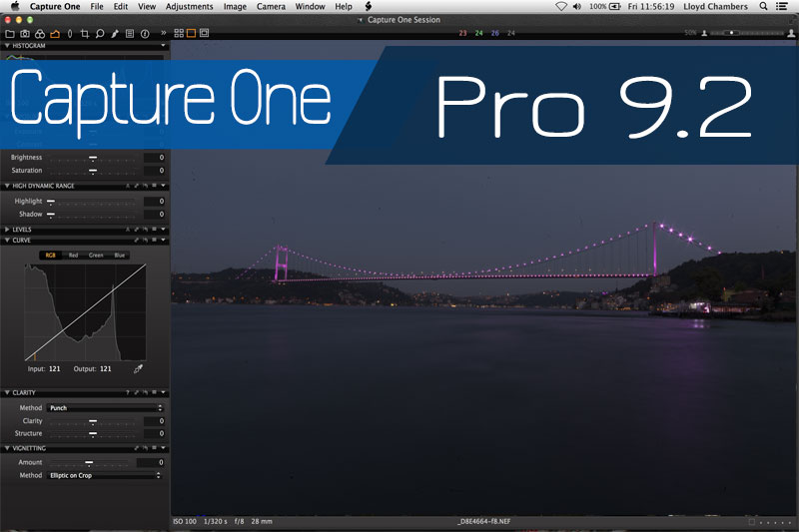This screenshot has height=532, width=799.
Task: Collapse the Vignetting panel
Action: click(x=7, y=448)
